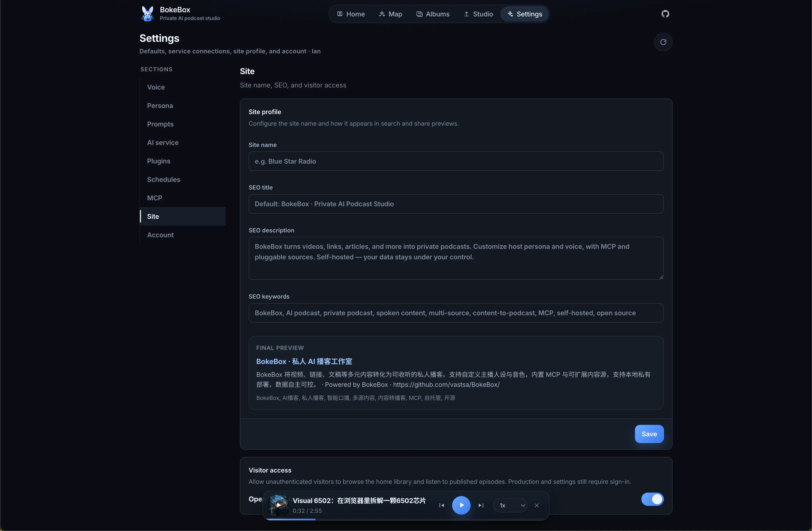This screenshot has height=531, width=812.
Task: Select the Settings tab
Action: pos(525,14)
